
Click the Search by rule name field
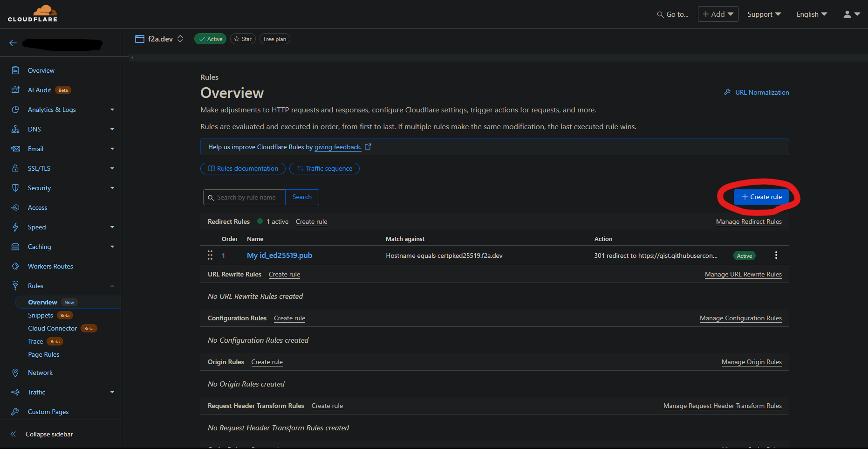[246, 197]
